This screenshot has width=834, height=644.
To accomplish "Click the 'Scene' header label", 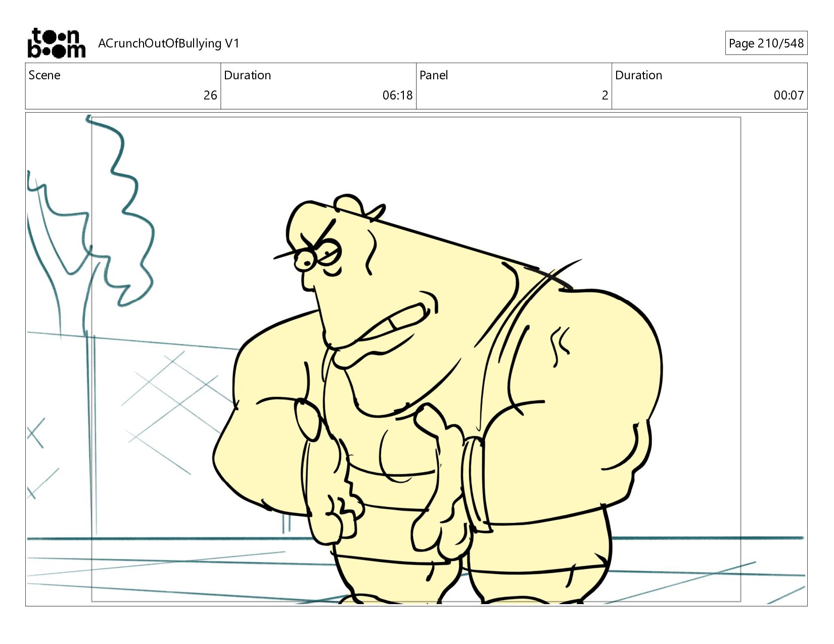I will 44,75.
